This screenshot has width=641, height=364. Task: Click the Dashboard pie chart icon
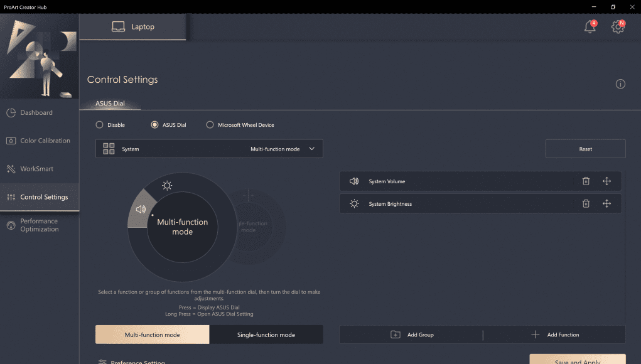pyautogui.click(x=11, y=112)
